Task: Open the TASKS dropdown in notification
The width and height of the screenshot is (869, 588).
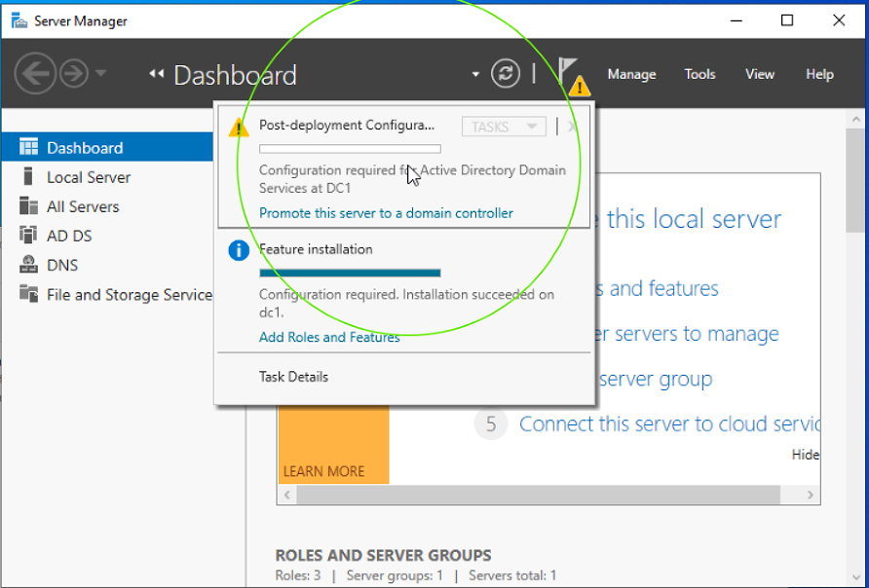Action: click(x=504, y=127)
